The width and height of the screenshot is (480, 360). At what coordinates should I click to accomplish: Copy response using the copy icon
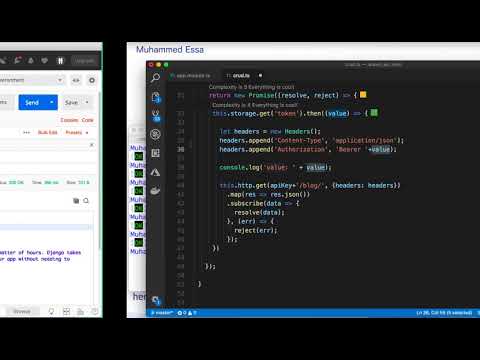tap(76, 201)
